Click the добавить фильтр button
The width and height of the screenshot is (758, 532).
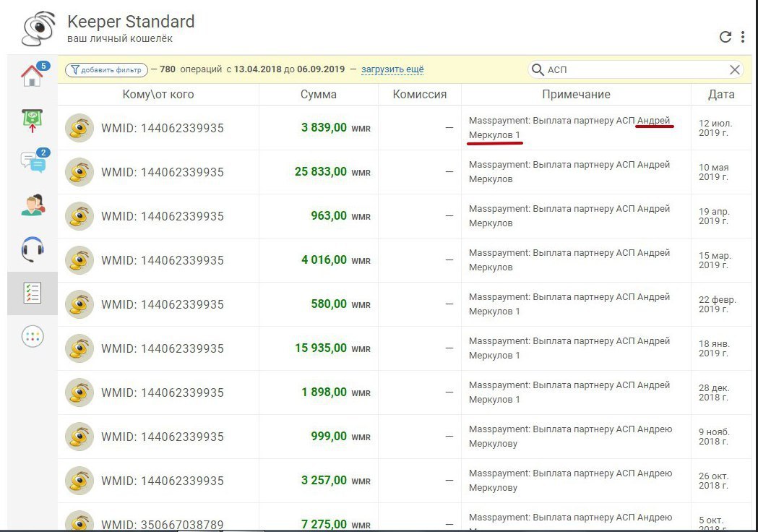point(106,69)
